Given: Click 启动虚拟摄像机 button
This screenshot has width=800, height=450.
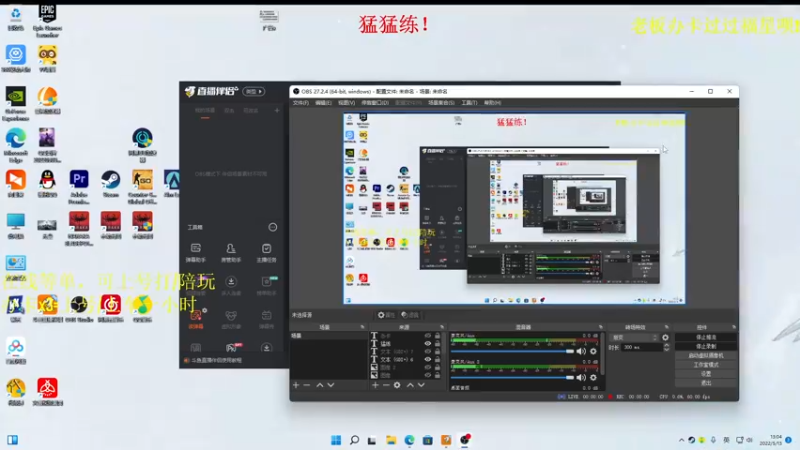Looking at the screenshot, I should pyautogui.click(x=706, y=356).
